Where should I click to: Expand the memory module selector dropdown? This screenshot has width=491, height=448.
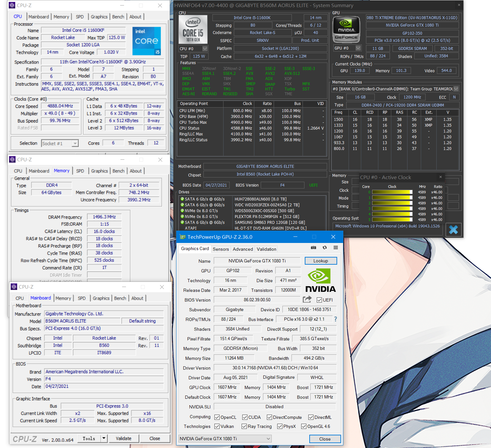tap(456, 89)
